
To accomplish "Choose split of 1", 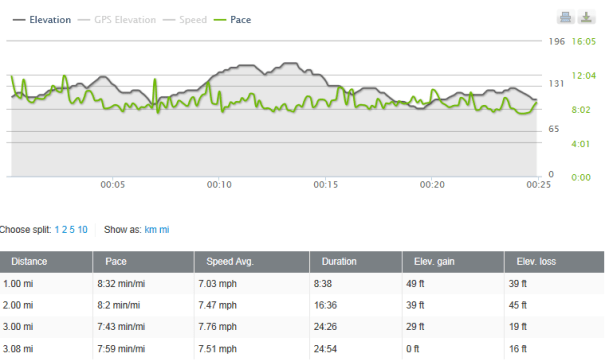I will [x=57, y=230].
